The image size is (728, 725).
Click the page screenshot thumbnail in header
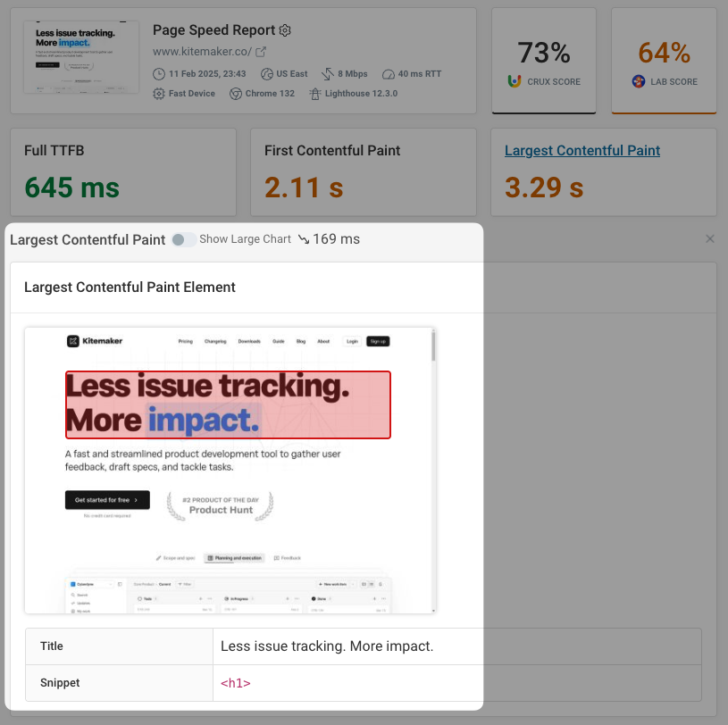(81, 58)
